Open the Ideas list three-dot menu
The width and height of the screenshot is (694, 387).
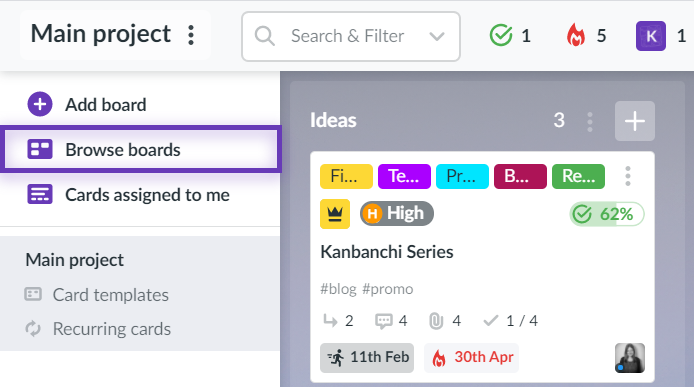(590, 121)
